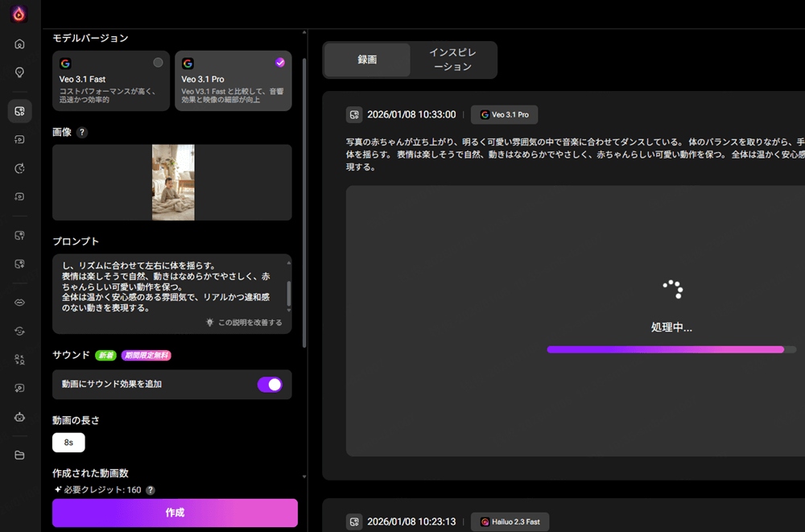Click the AI robot assistant icon

(19, 417)
